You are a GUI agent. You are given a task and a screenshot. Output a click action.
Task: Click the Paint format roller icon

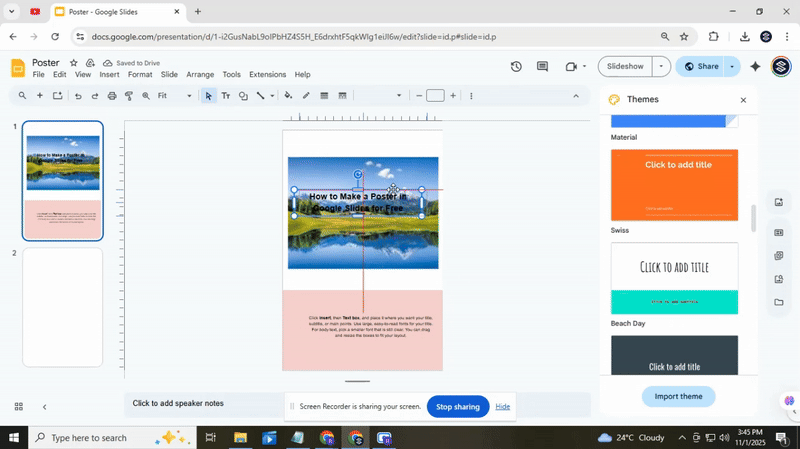tap(129, 96)
